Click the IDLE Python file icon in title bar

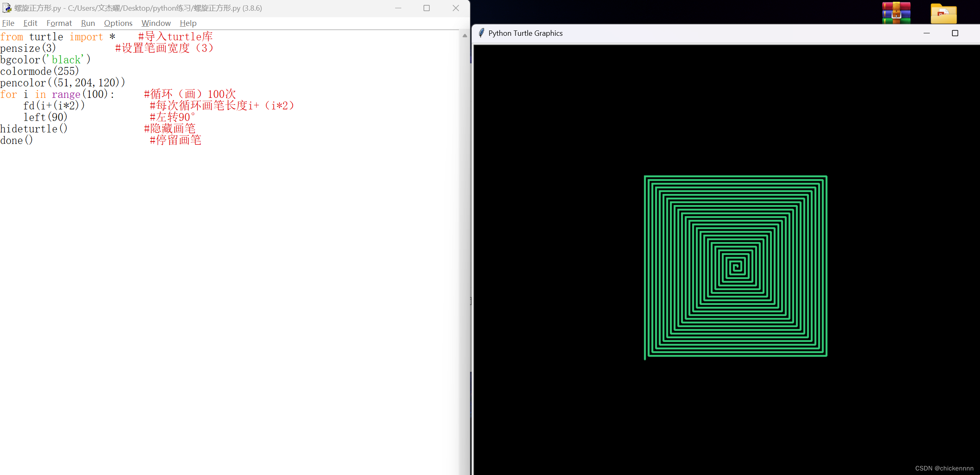tap(7, 8)
